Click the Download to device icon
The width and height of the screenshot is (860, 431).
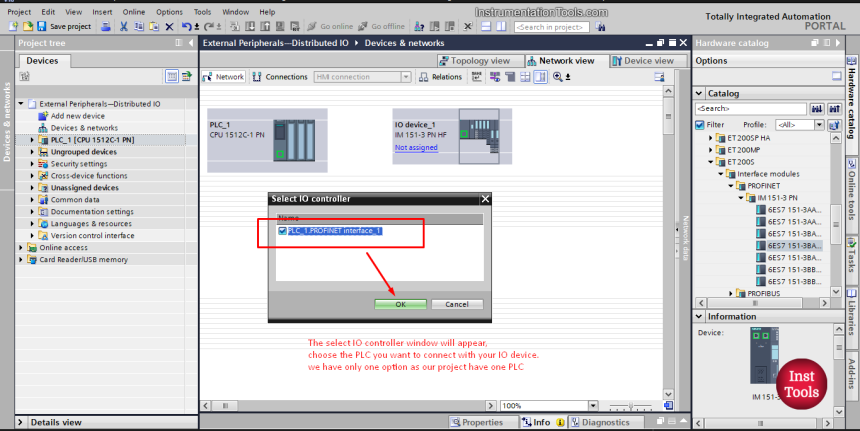[251, 26]
